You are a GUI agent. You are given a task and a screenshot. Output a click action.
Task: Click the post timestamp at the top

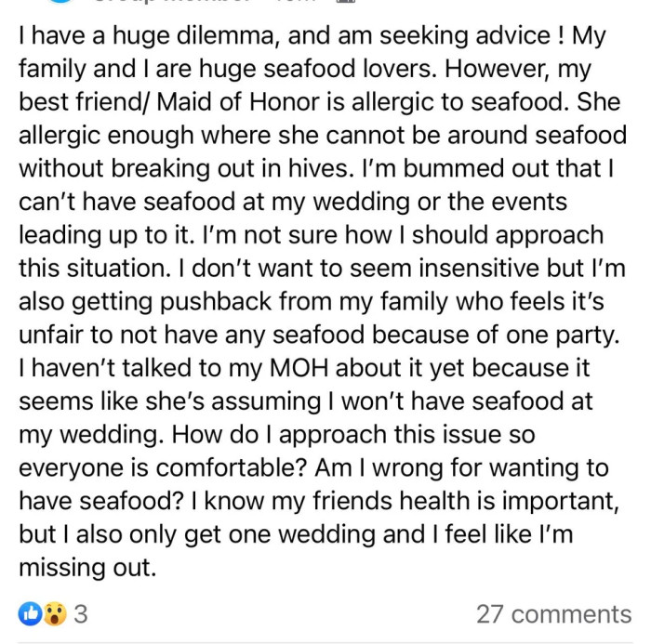tap(296, 3)
